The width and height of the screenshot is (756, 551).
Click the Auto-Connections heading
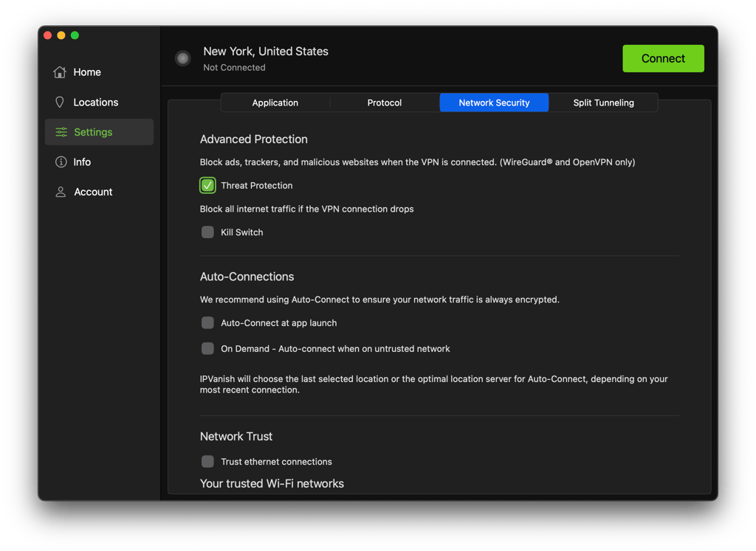[247, 277]
